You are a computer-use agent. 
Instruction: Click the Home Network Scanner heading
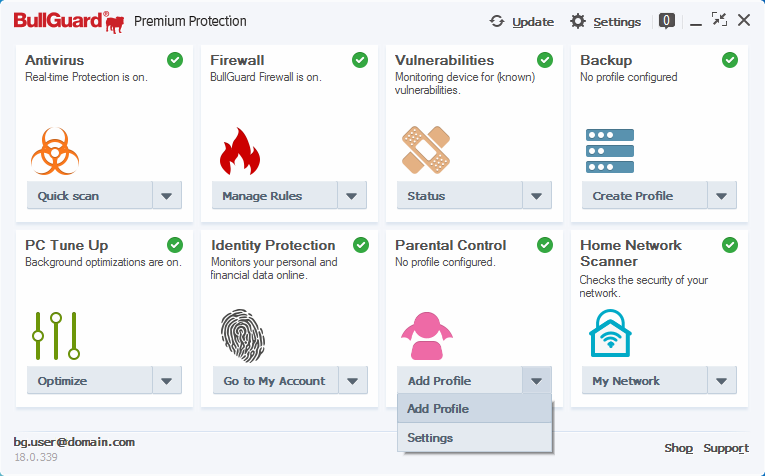point(631,253)
